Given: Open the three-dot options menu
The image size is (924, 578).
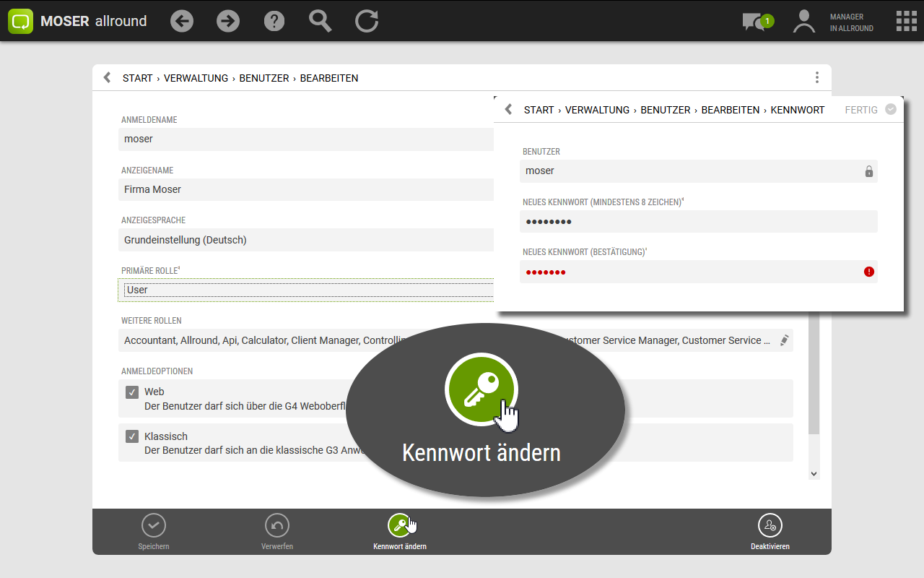Looking at the screenshot, I should point(816,78).
